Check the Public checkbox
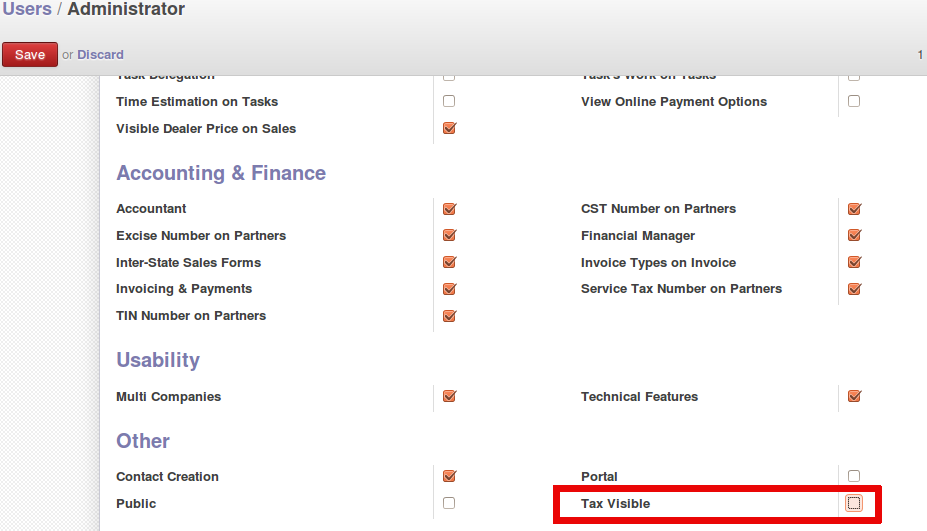 point(449,503)
